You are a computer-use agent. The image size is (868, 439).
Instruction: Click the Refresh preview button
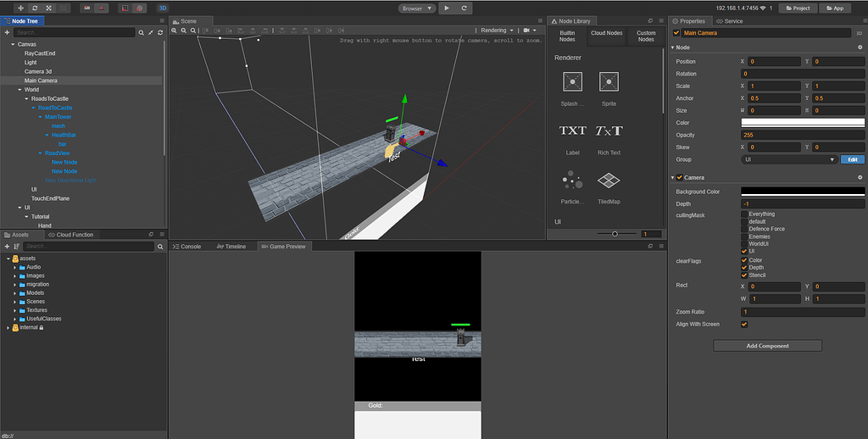tap(464, 8)
